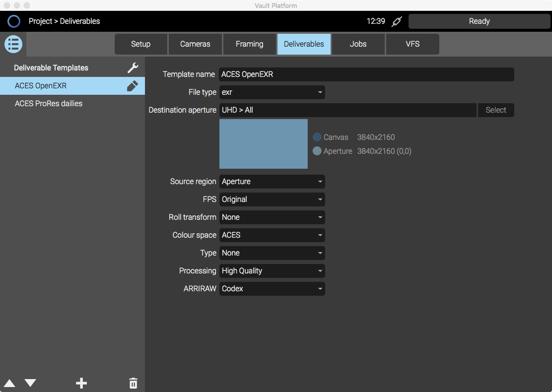Click the Vault circle logo icon
This screenshot has height=392, width=552.
pyautogui.click(x=14, y=21)
